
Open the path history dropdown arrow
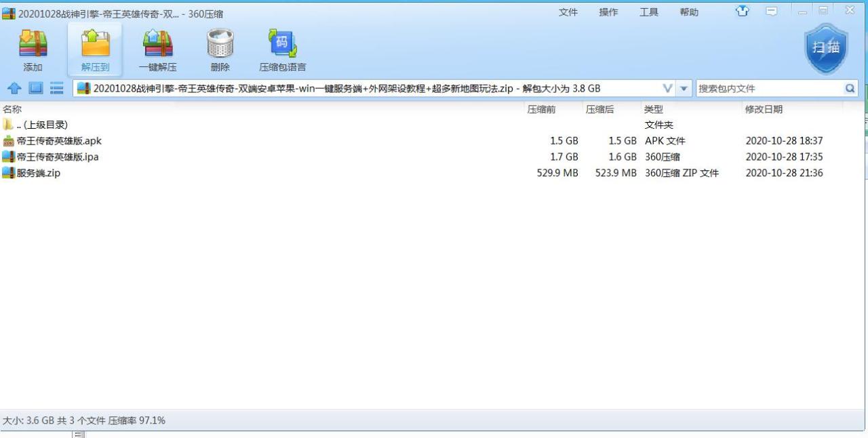point(684,87)
